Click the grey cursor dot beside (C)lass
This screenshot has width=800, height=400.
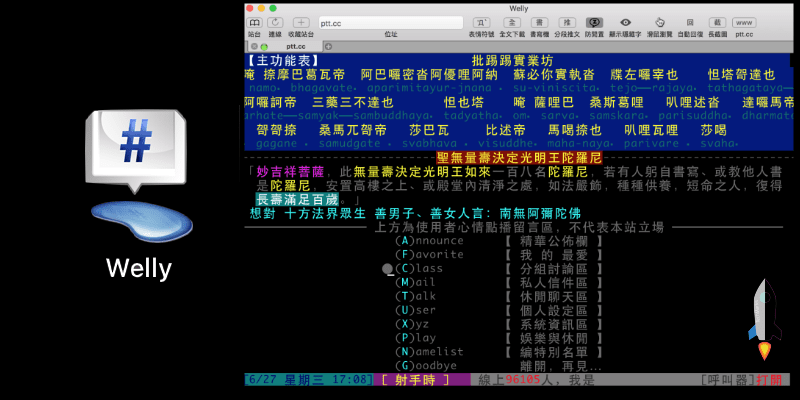point(388,268)
